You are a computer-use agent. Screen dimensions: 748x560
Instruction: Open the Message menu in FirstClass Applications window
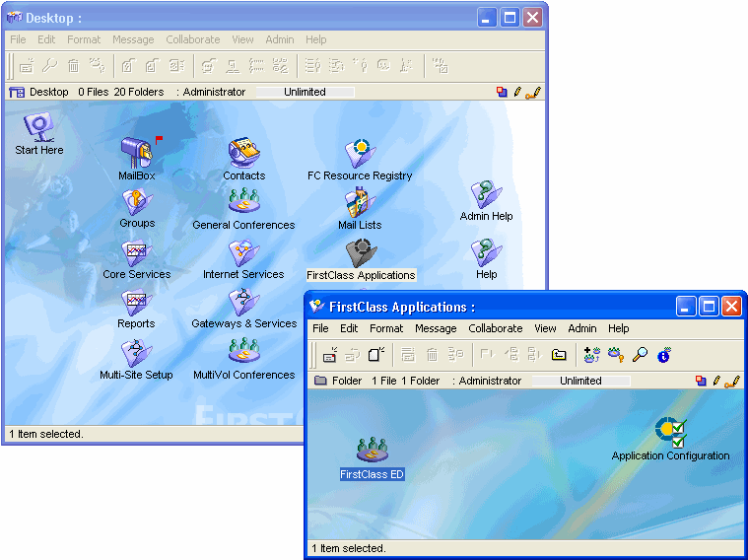pyautogui.click(x=435, y=328)
